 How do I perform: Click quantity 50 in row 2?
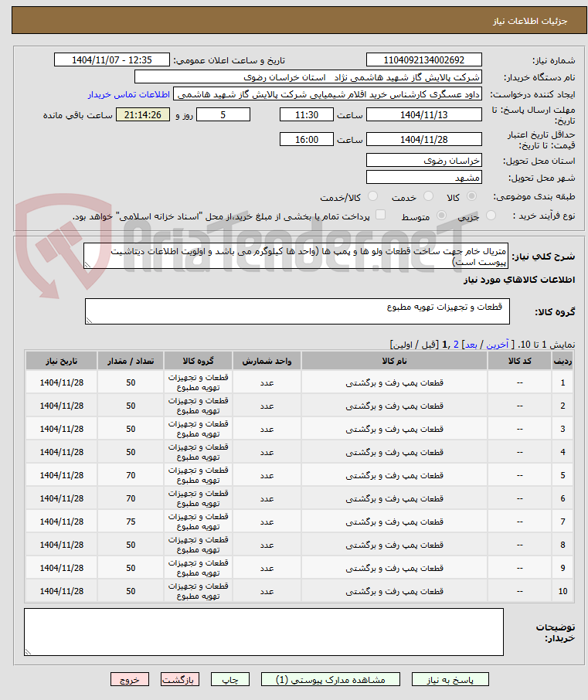(131, 406)
